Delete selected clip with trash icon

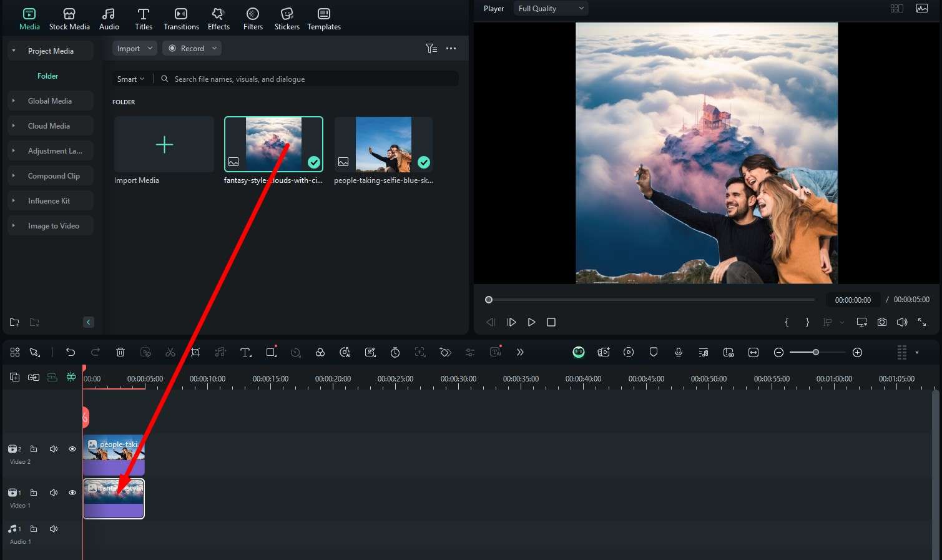click(120, 352)
